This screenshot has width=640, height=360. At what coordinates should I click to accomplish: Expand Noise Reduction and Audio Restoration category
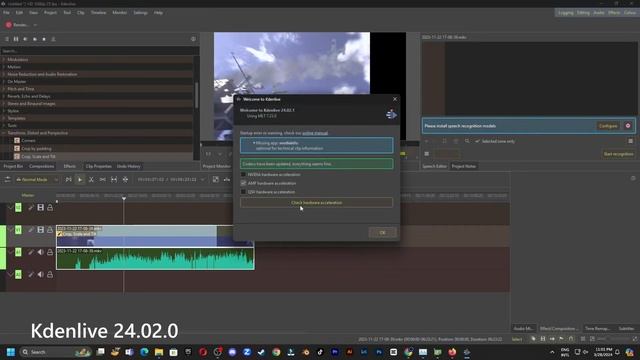pos(4,74)
